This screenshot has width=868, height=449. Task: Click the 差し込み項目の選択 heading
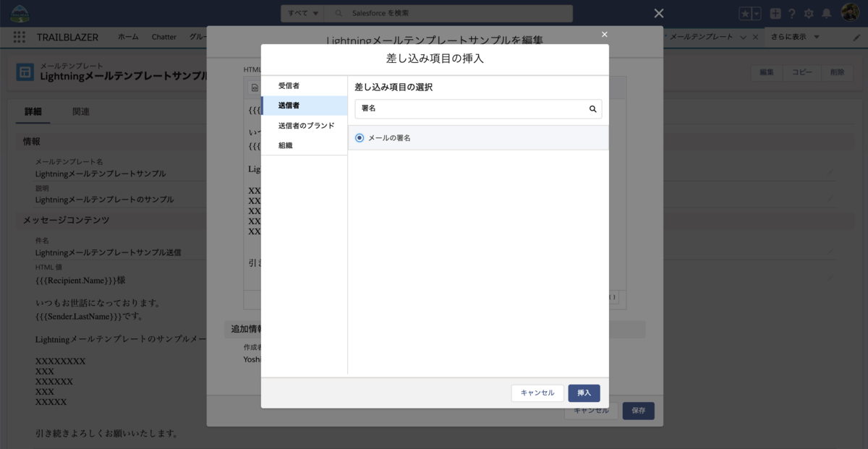coord(393,87)
